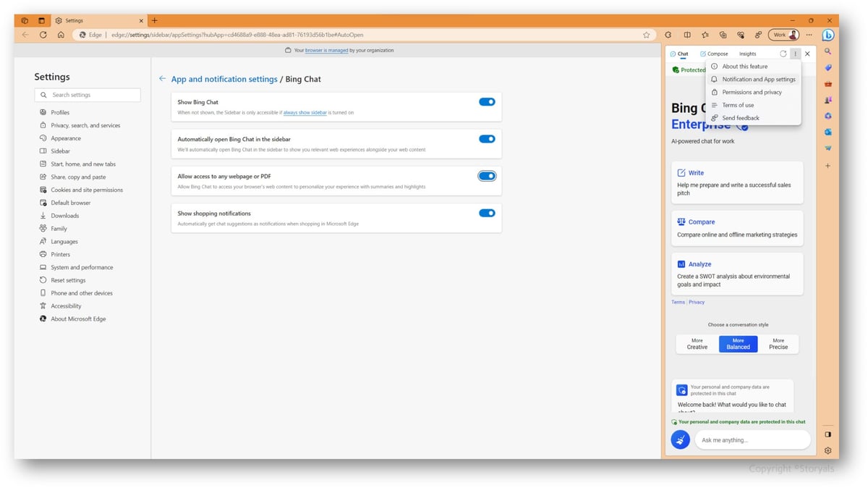Switch to the Insights tab
This screenshot has height=488, width=868.
pos(747,54)
